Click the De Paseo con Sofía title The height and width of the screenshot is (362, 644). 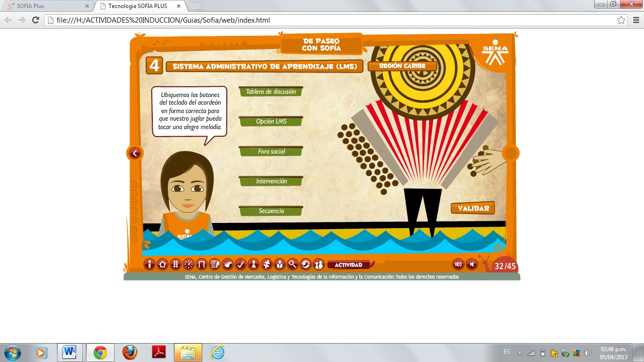pos(322,44)
